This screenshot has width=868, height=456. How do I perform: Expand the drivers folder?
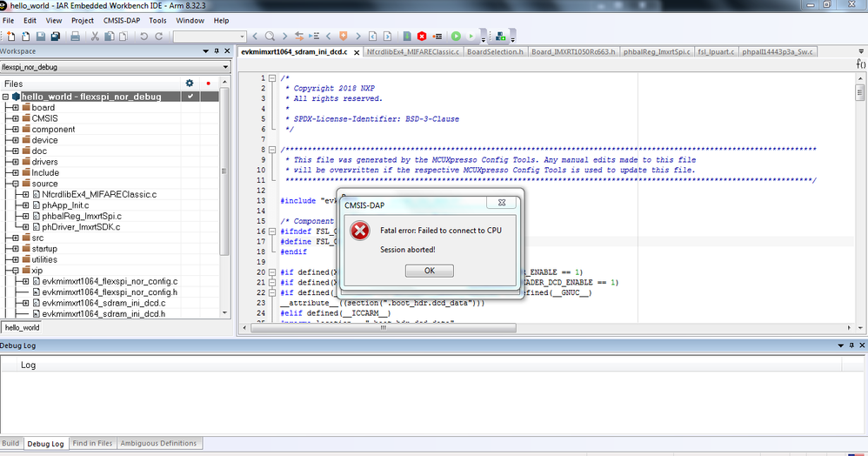tap(16, 162)
